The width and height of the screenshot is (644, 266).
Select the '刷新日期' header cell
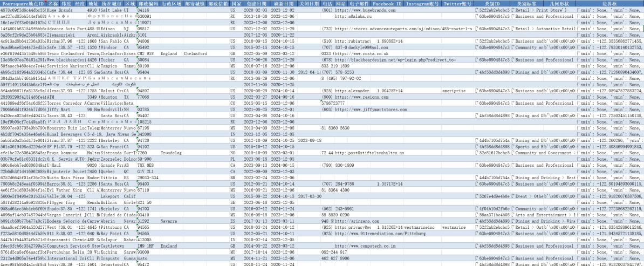click(284, 4)
